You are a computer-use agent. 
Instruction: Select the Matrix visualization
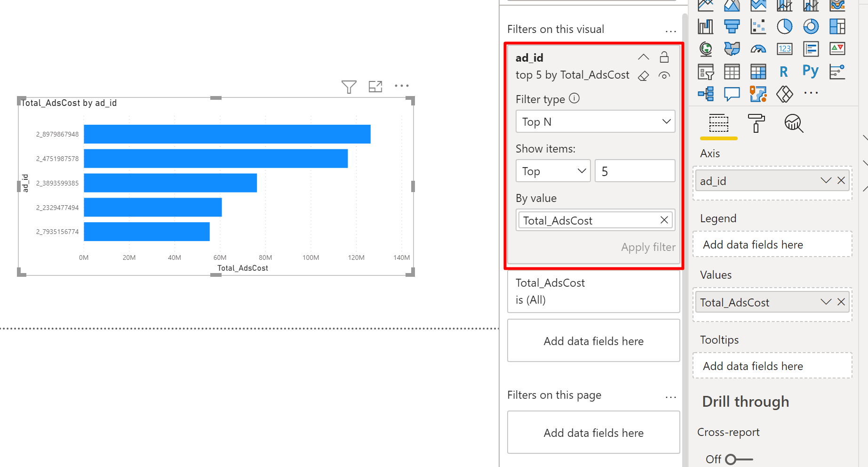pyautogui.click(x=758, y=72)
